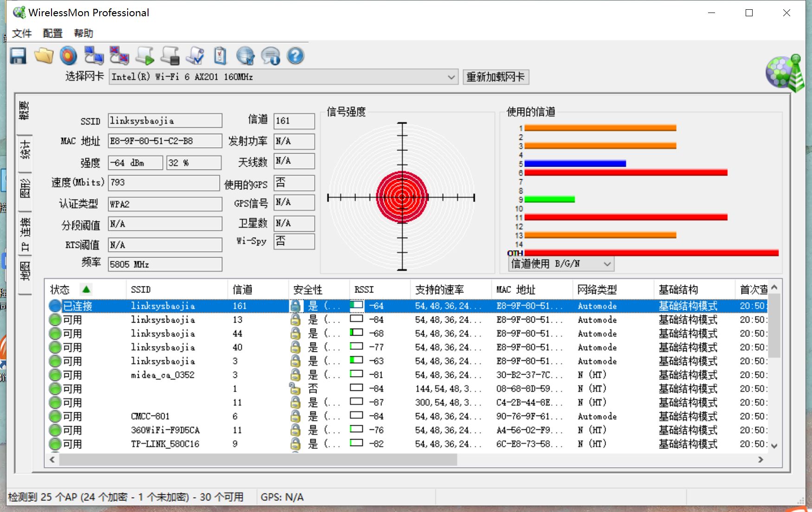Click the red OTH channel usage bar
812x512 pixels.
651,253
